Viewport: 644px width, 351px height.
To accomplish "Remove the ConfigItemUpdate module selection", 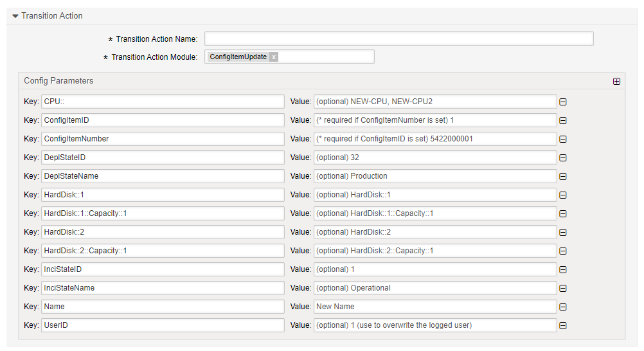I will (x=274, y=57).
